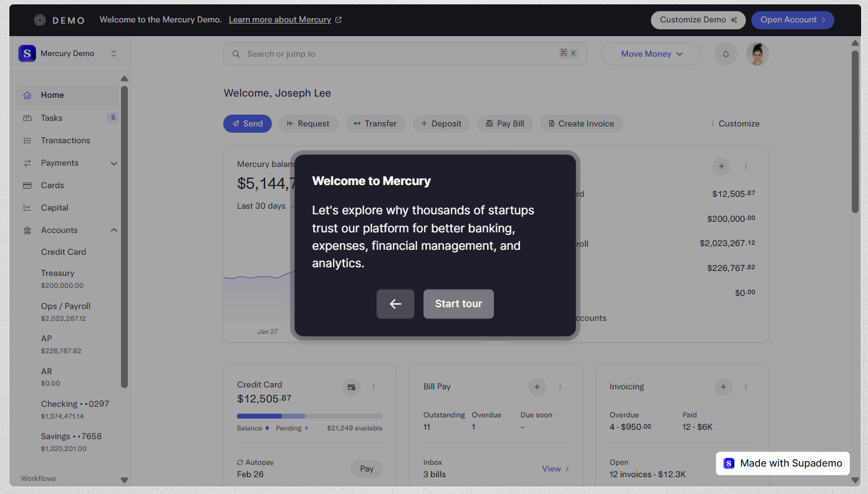Select the AP account
Viewport: 868px width, 494px height.
coord(61,344)
